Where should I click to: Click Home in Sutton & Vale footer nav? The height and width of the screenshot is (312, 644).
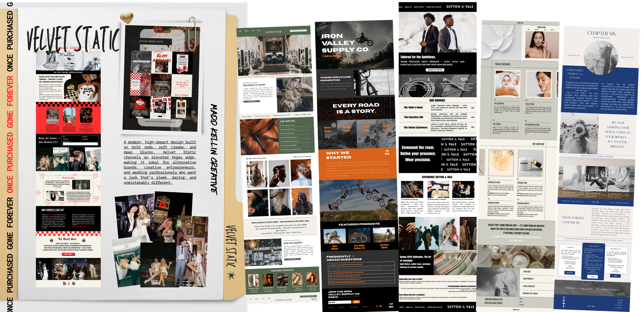click(400, 307)
